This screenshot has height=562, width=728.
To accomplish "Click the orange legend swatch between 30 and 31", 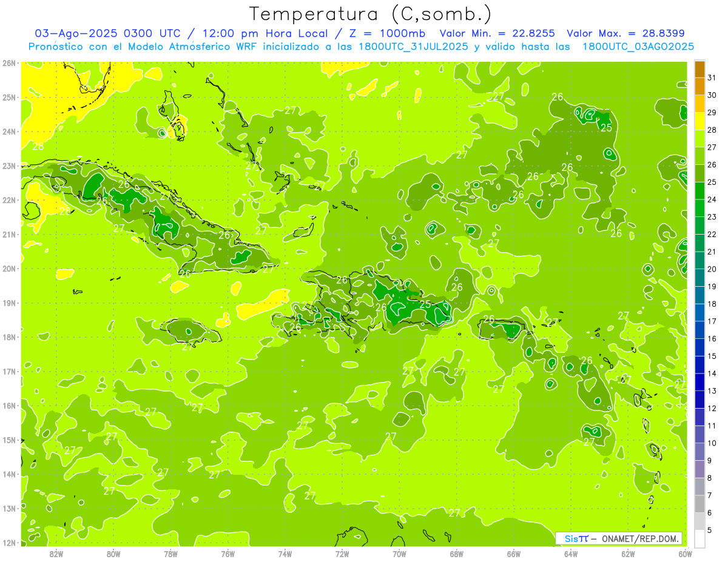I will [699, 86].
